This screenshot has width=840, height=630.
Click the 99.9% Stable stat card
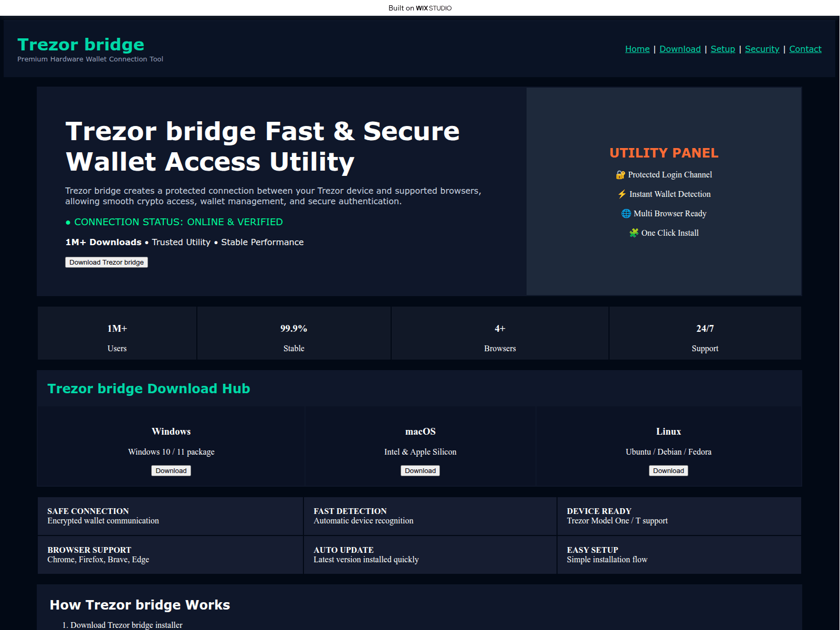click(294, 333)
